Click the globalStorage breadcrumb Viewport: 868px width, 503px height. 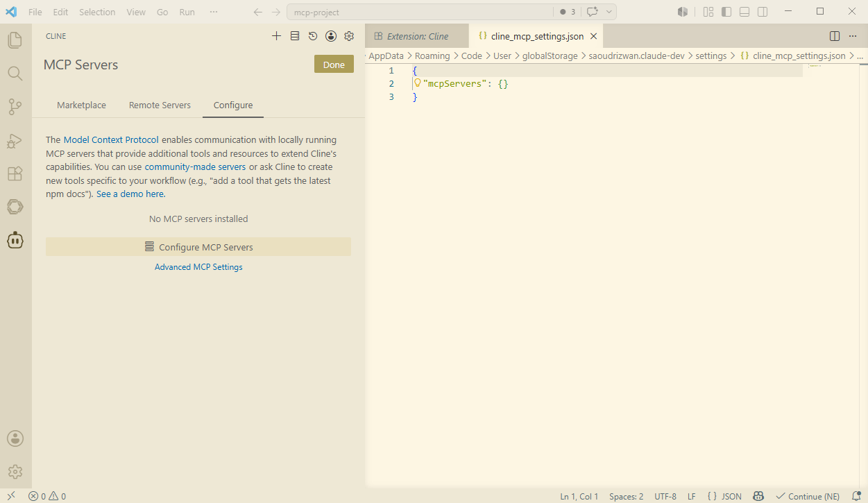pos(550,56)
